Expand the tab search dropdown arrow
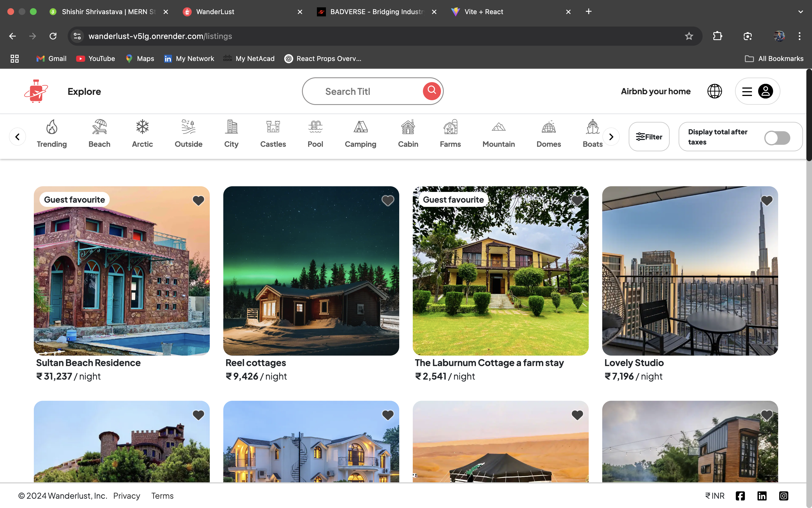Screen dimensions: 812x508 [801, 12]
